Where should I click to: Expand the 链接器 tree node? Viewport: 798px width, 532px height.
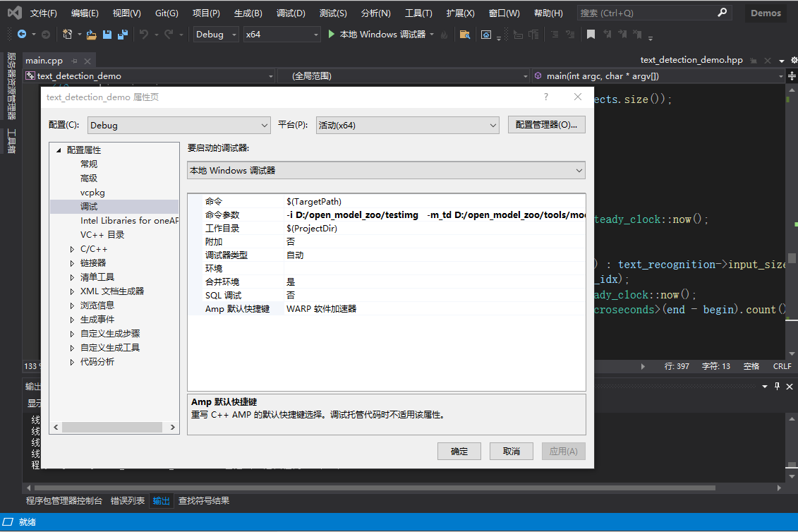(72, 263)
